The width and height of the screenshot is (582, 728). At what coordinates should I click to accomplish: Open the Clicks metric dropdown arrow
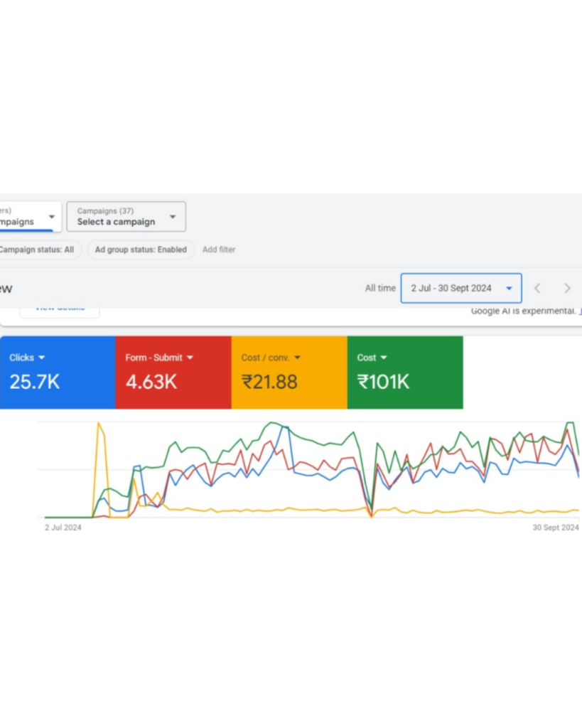click(42, 358)
